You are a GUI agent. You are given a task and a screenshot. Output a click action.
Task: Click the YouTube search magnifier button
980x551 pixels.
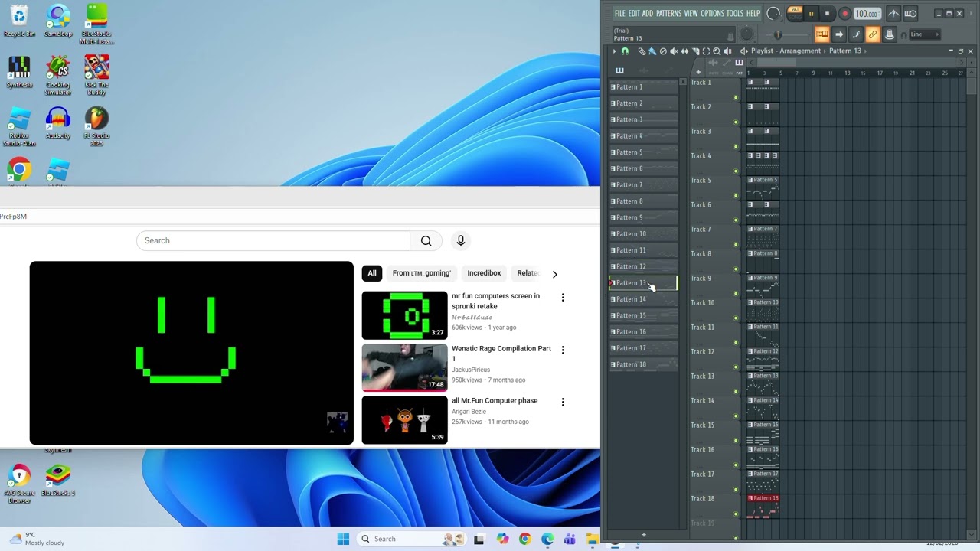pyautogui.click(x=426, y=240)
